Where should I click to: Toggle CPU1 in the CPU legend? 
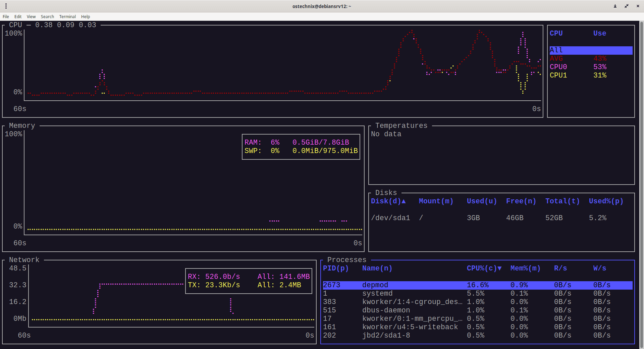(558, 75)
